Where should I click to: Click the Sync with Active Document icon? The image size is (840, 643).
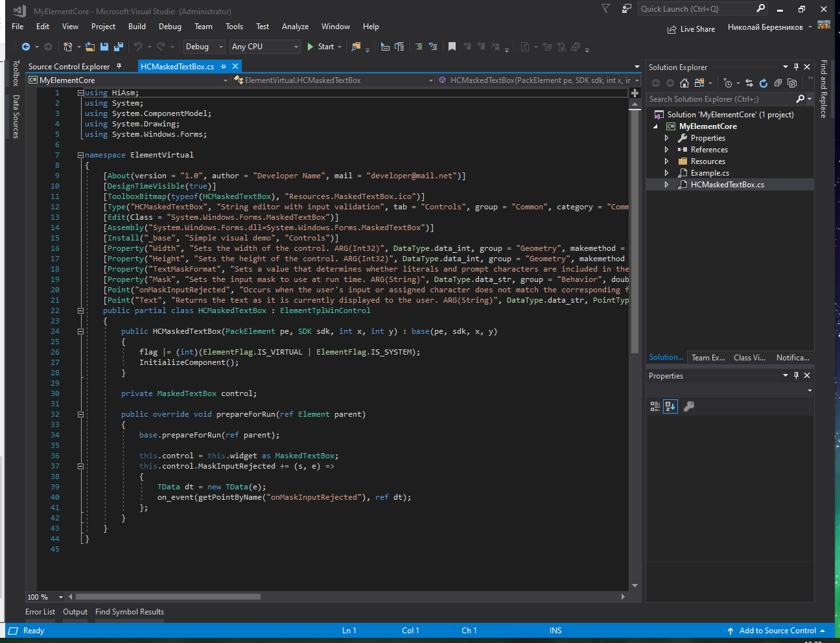pos(749,83)
